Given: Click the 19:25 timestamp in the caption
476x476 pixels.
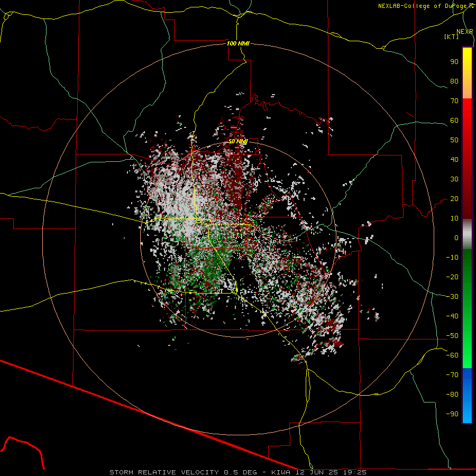Looking at the screenshot, I should pos(354,472).
